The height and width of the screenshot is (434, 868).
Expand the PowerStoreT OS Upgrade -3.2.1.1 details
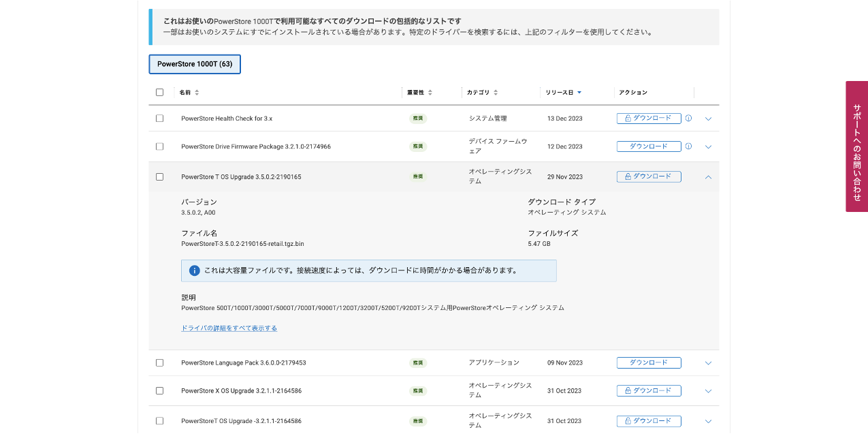(x=708, y=421)
